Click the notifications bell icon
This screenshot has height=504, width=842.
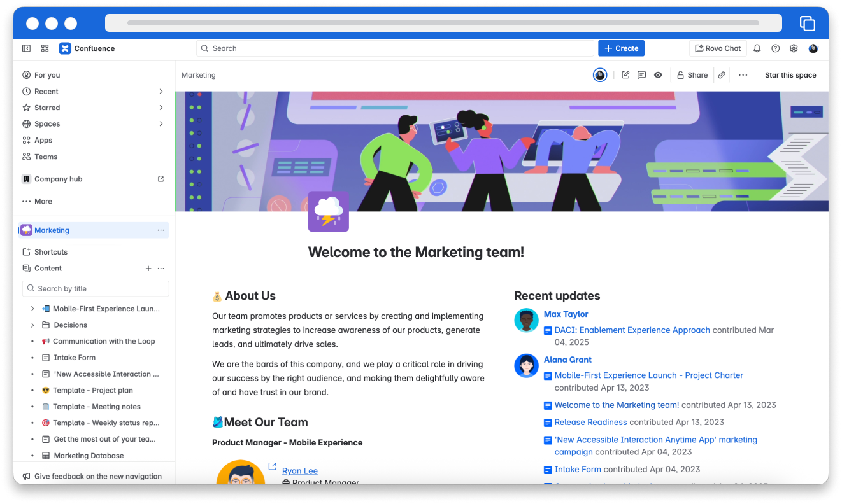coord(757,48)
